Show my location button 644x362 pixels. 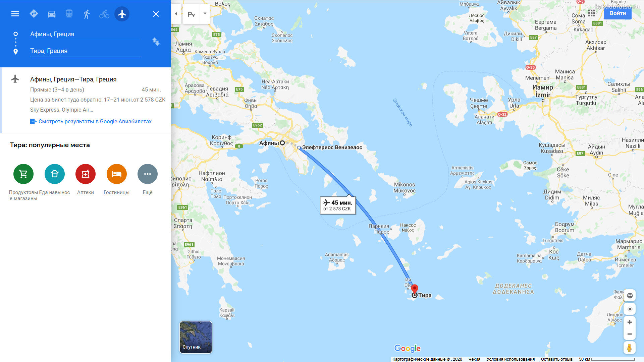click(630, 309)
